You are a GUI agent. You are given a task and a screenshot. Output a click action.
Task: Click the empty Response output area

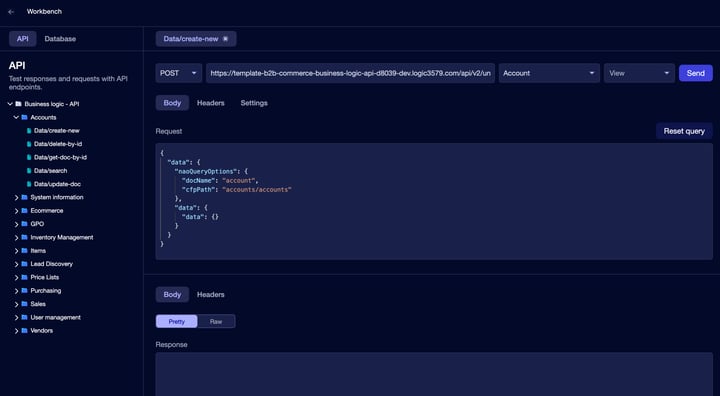pyautogui.click(x=434, y=374)
